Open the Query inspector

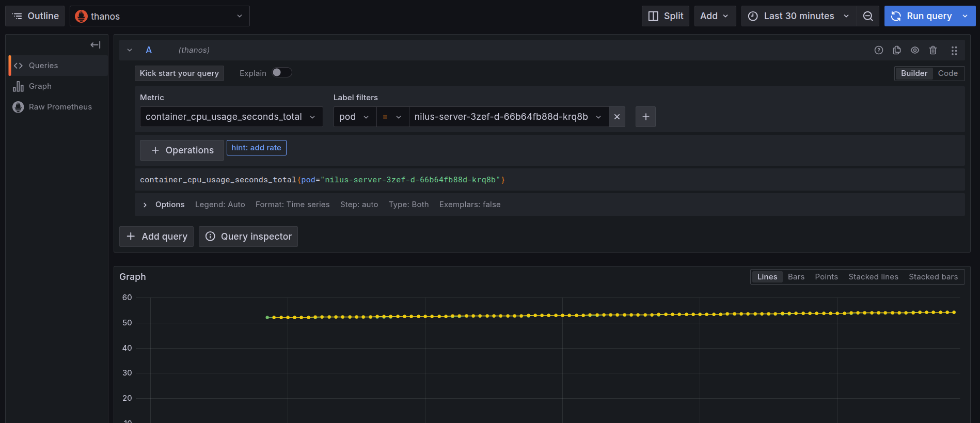click(248, 237)
